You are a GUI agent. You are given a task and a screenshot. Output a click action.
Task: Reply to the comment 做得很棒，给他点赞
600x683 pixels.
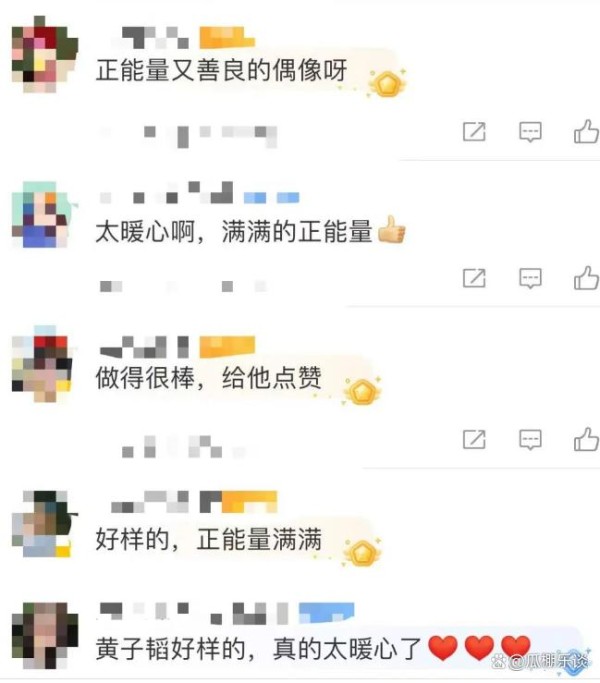click(530, 440)
